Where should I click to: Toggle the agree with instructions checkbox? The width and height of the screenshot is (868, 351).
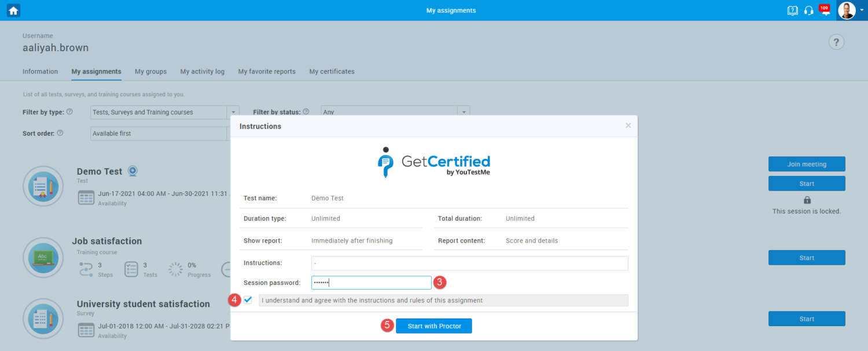point(248,300)
